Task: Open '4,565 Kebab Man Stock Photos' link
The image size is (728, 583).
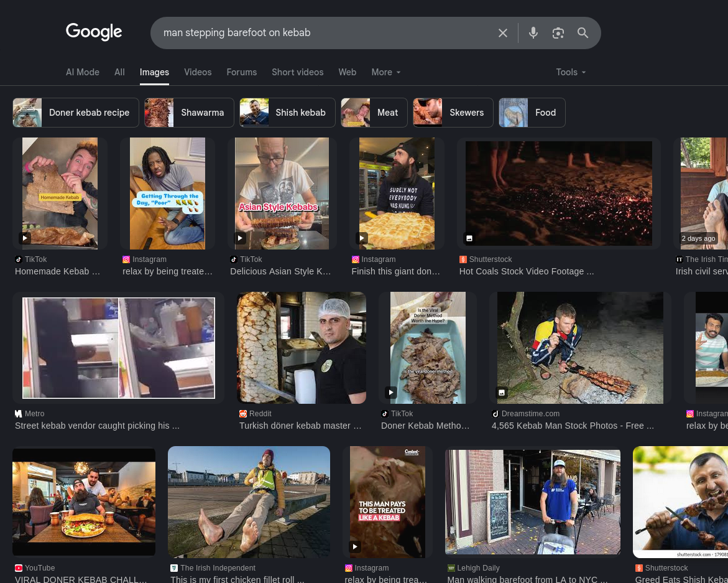Action: (x=573, y=426)
